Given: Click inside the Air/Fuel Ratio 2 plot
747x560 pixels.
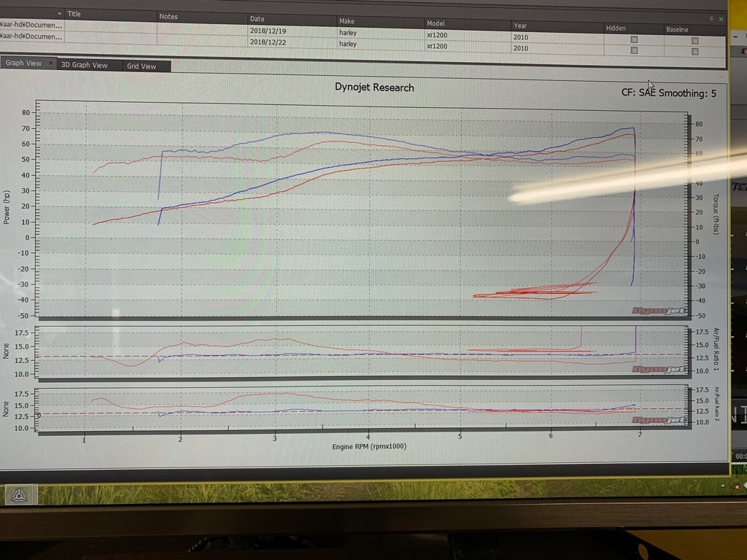Looking at the screenshot, I should point(362,409).
